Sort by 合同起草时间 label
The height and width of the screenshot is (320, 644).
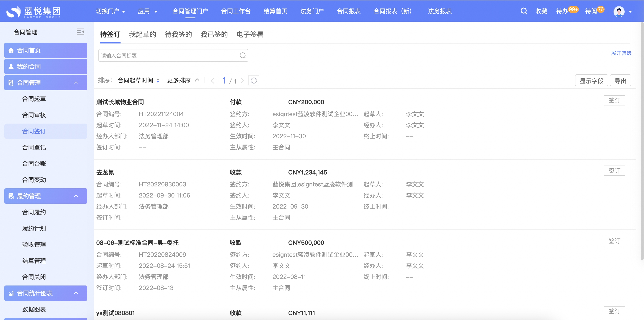pos(135,80)
